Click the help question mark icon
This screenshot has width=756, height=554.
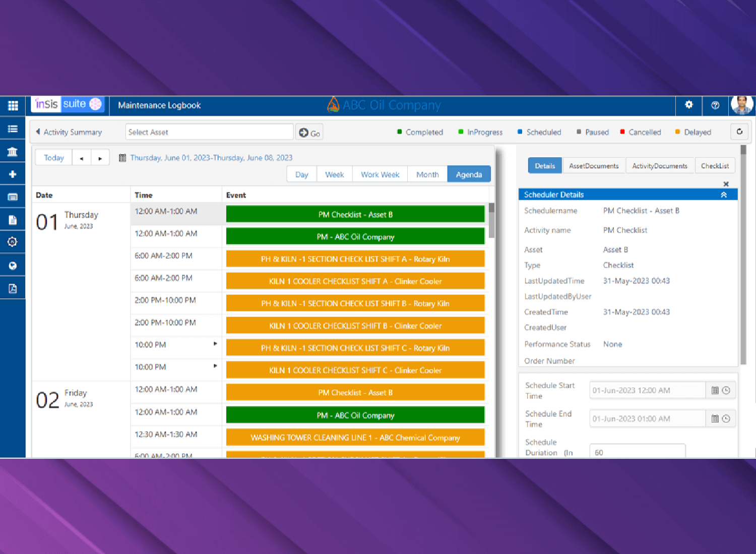point(715,105)
